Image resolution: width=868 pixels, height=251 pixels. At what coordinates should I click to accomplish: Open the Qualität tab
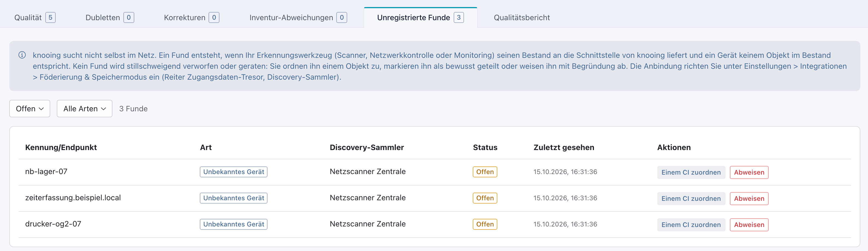(35, 17)
